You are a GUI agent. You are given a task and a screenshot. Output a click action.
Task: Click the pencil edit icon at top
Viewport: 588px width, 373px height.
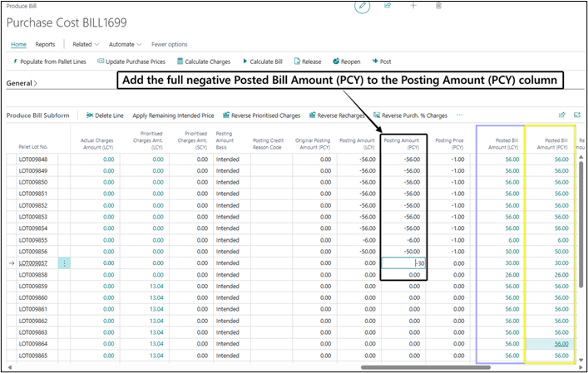click(363, 6)
